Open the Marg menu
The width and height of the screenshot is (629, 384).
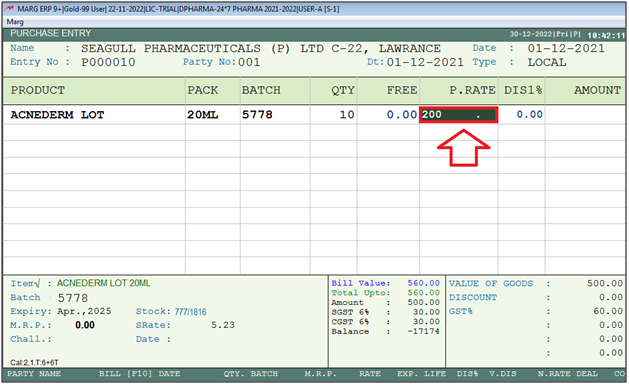click(x=15, y=22)
